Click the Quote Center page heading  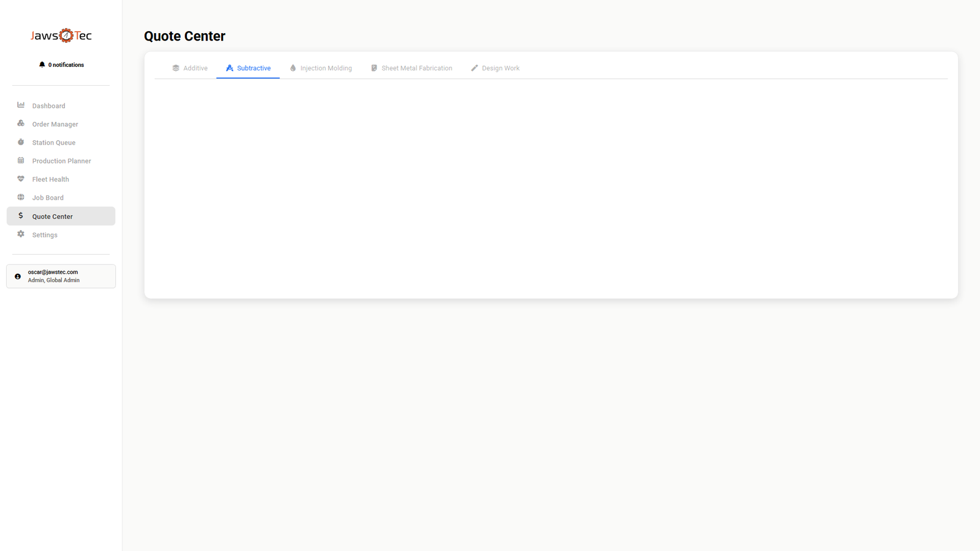click(184, 36)
